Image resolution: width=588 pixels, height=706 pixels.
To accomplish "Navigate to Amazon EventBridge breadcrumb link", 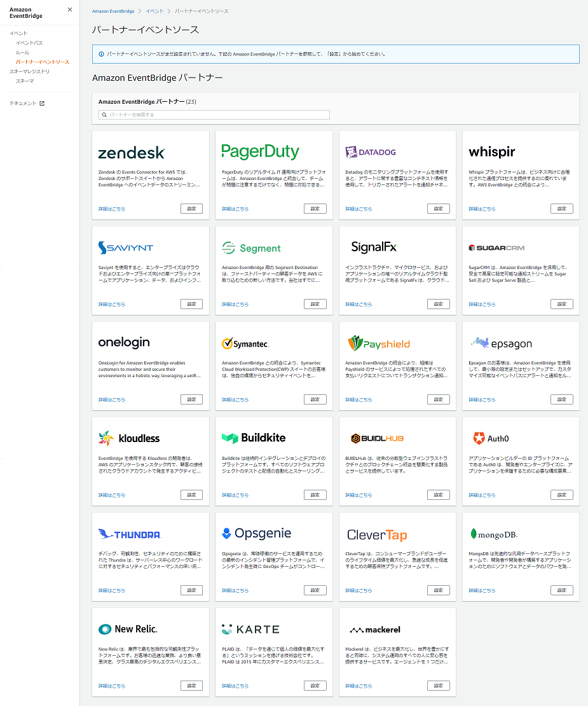I will 113,10.
